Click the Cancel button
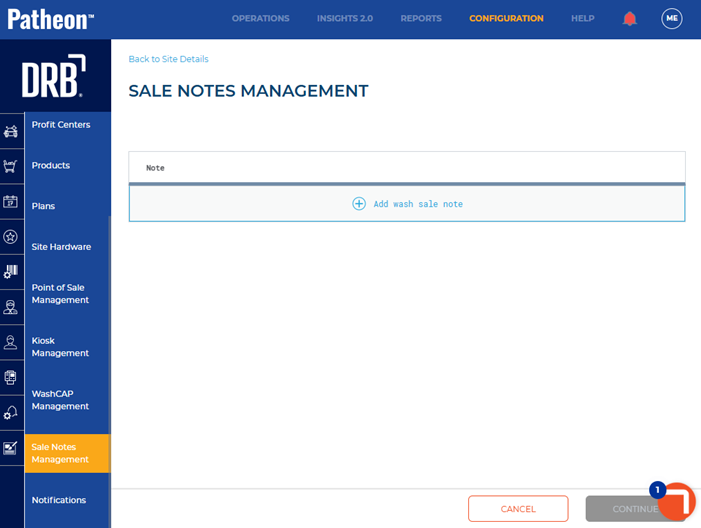 [x=518, y=509]
